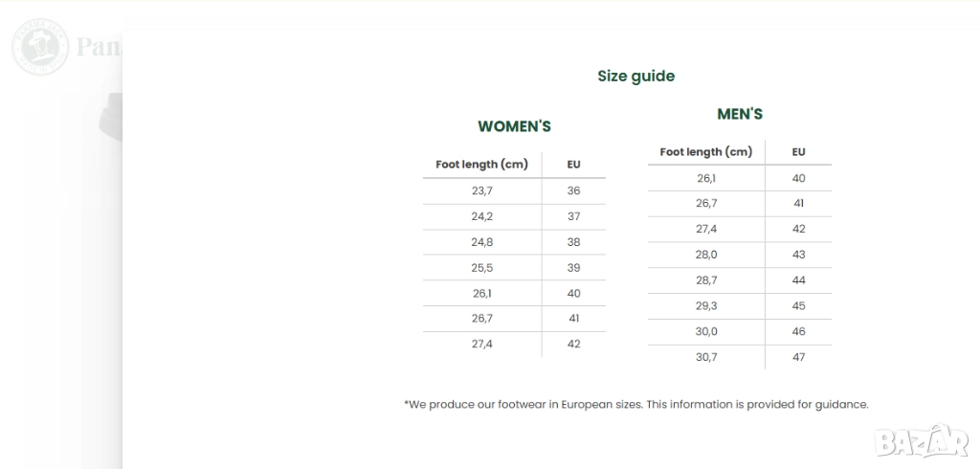Select the WOMEN'S table title
The image size is (980, 469).
[514, 126]
